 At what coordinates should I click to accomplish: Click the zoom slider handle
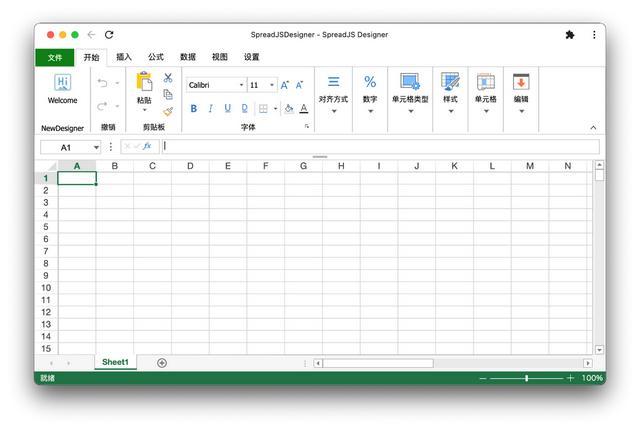pos(527,378)
